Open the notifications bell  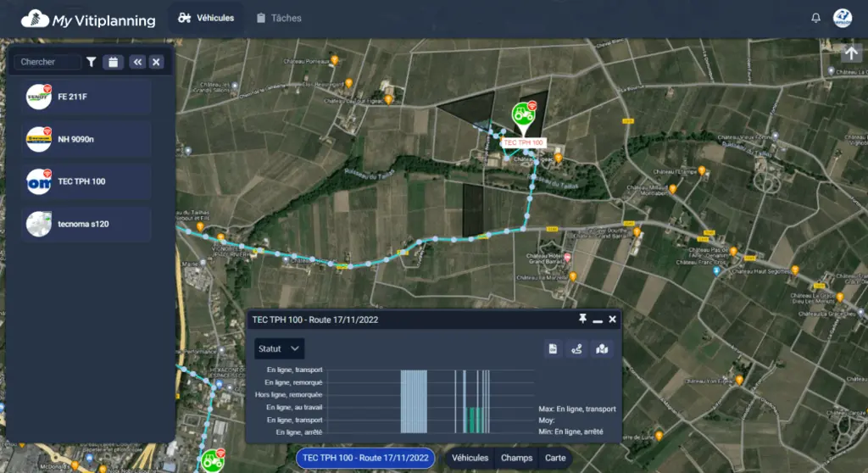[x=815, y=18]
